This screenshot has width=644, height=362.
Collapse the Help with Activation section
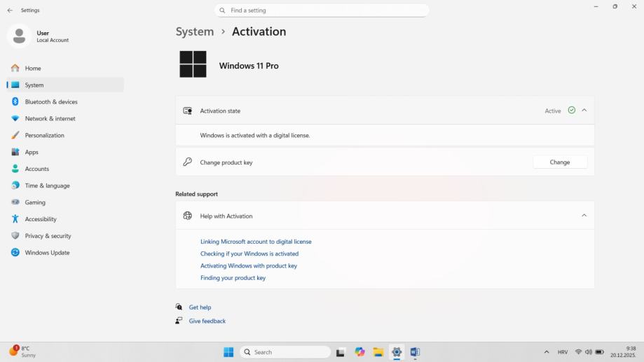click(584, 216)
